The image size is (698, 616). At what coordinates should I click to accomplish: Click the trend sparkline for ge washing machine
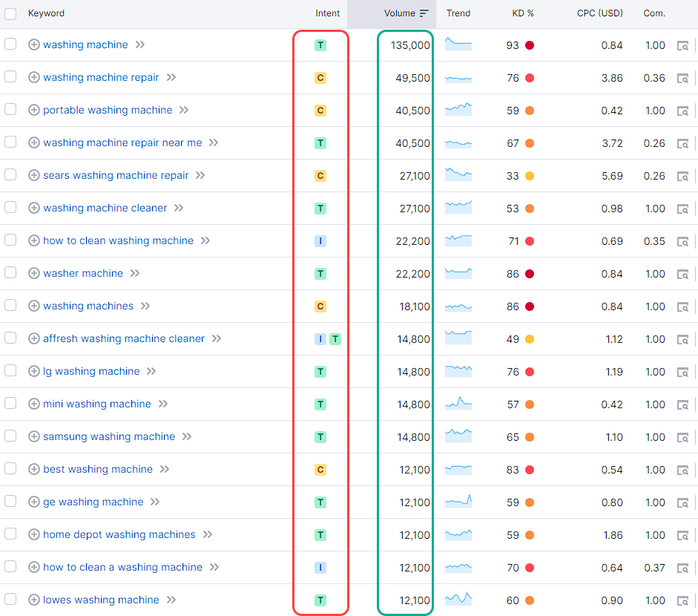[x=458, y=502]
